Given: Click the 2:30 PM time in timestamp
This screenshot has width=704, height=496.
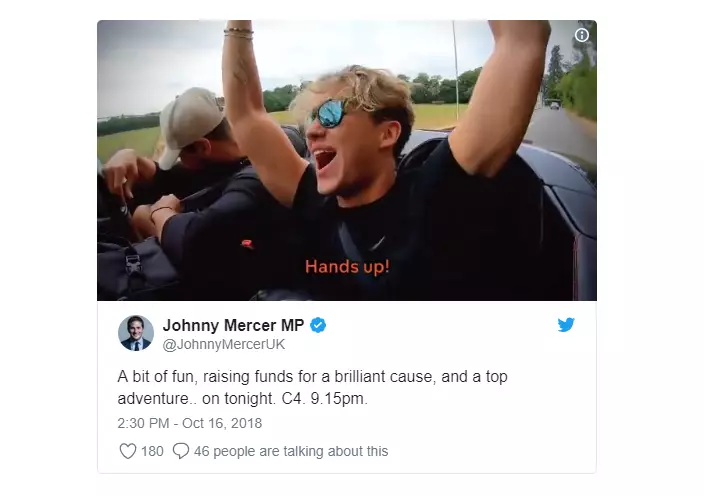Looking at the screenshot, I should pos(143,423).
